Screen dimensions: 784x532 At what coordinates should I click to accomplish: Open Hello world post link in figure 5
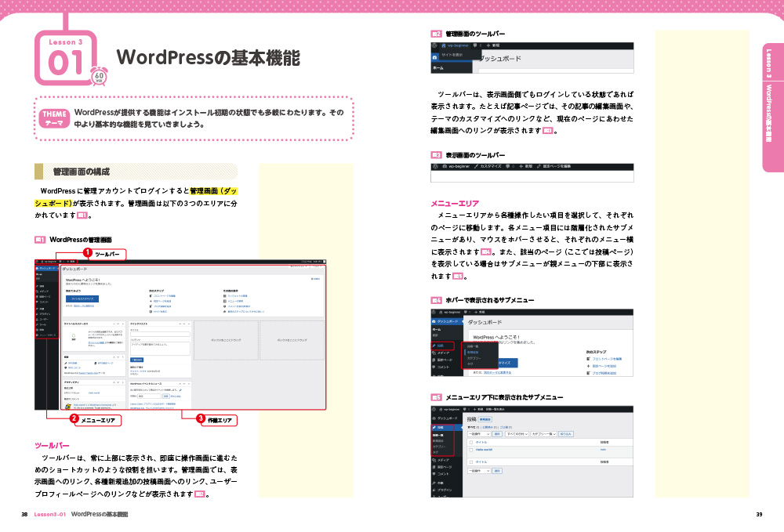pos(484,450)
